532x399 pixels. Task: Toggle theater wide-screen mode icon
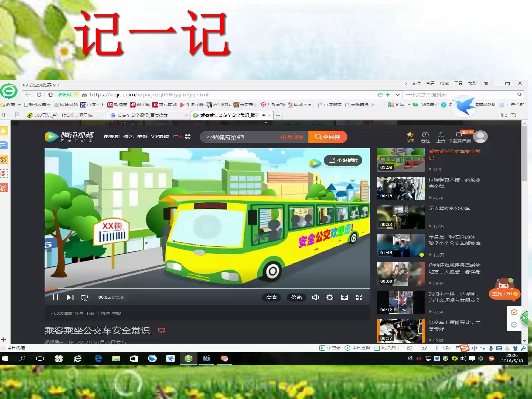(344, 298)
